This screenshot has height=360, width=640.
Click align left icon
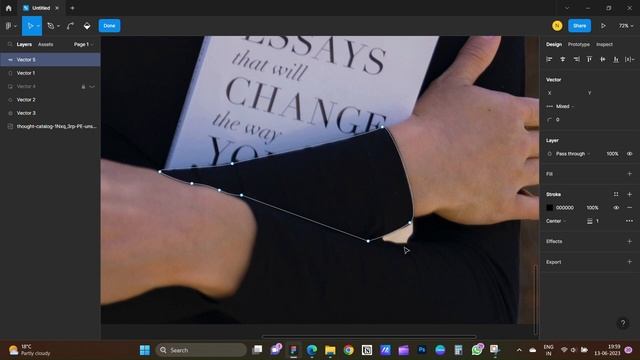[x=549, y=60]
